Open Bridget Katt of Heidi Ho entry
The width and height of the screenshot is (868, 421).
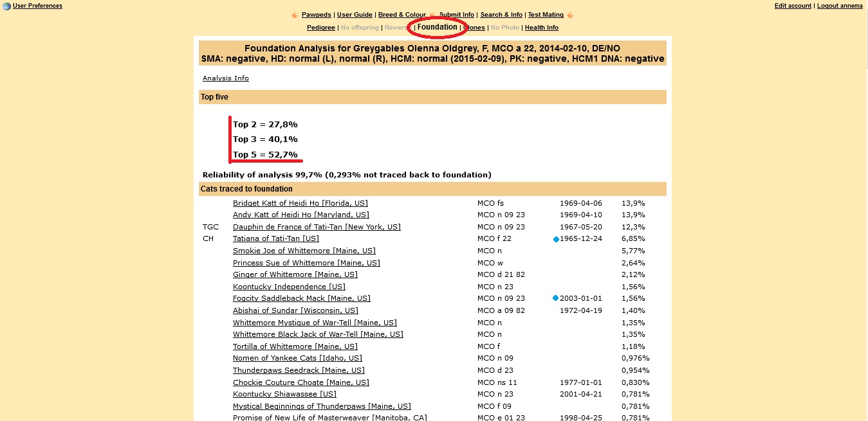[301, 203]
